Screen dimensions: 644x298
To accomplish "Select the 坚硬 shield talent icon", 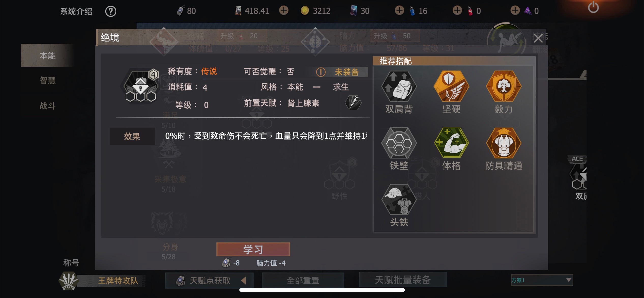I will [x=451, y=87].
